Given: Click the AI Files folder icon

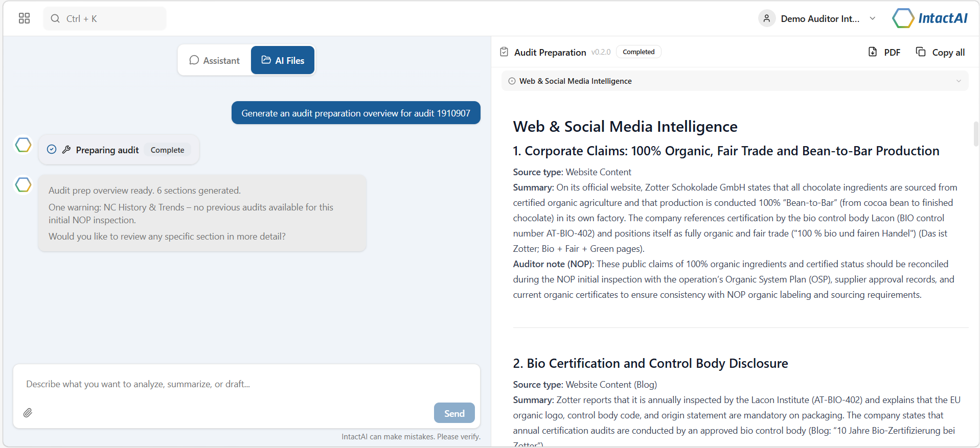Looking at the screenshot, I should click(x=266, y=60).
